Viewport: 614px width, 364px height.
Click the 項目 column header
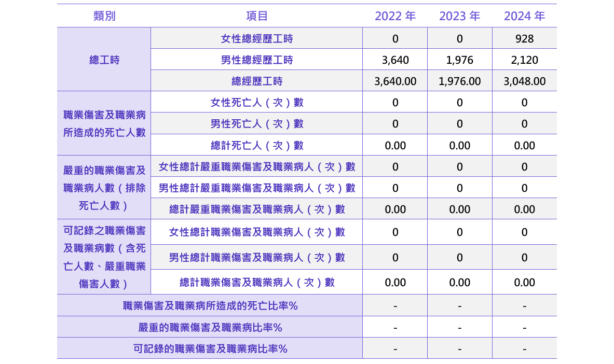tap(256, 16)
